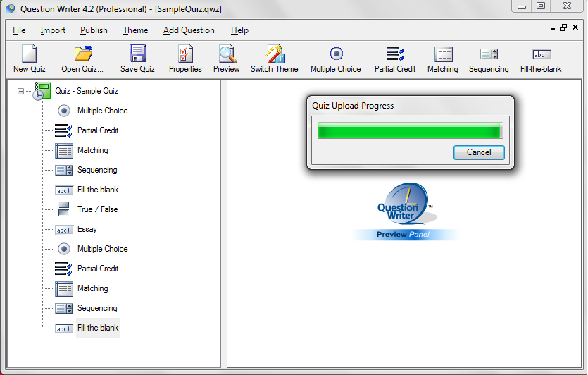Open the Add Question menu
The width and height of the screenshot is (588, 375).
pos(189,30)
